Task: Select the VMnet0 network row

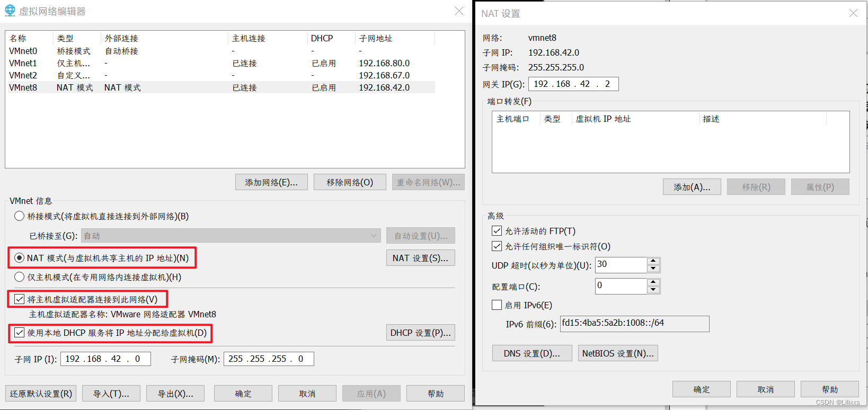Action: coord(220,51)
